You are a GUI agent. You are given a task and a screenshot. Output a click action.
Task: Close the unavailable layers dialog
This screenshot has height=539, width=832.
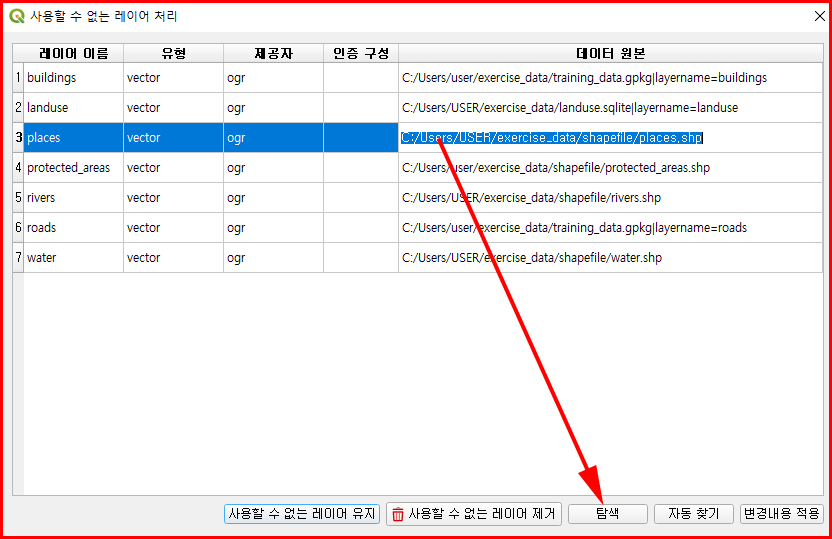coord(819,16)
